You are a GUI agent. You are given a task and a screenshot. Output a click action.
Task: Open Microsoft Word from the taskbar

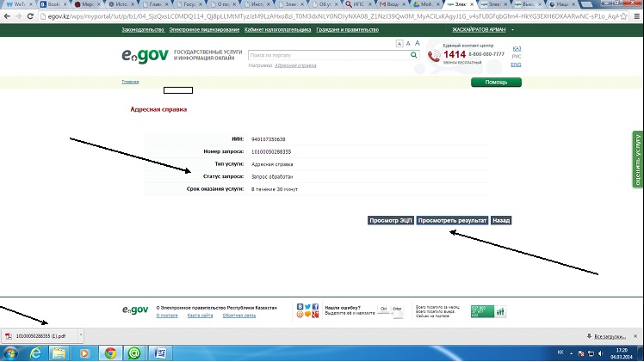pyautogui.click(x=160, y=353)
